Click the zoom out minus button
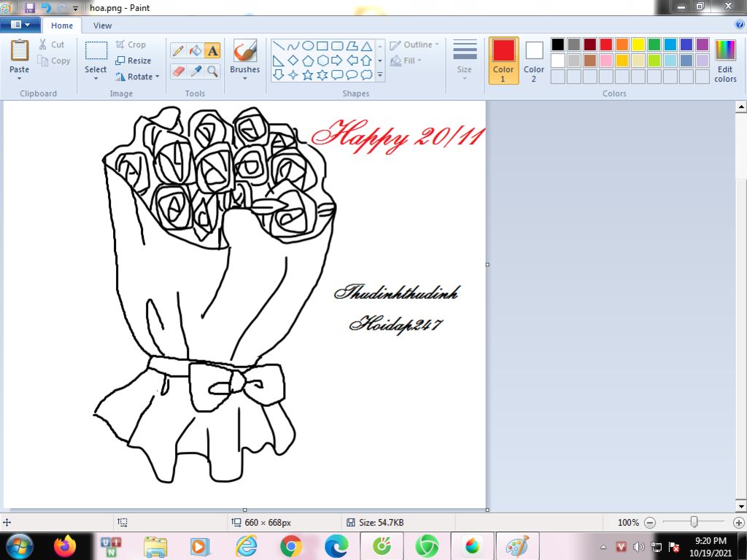Screen dimensions: 747x560 pyautogui.click(x=650, y=522)
